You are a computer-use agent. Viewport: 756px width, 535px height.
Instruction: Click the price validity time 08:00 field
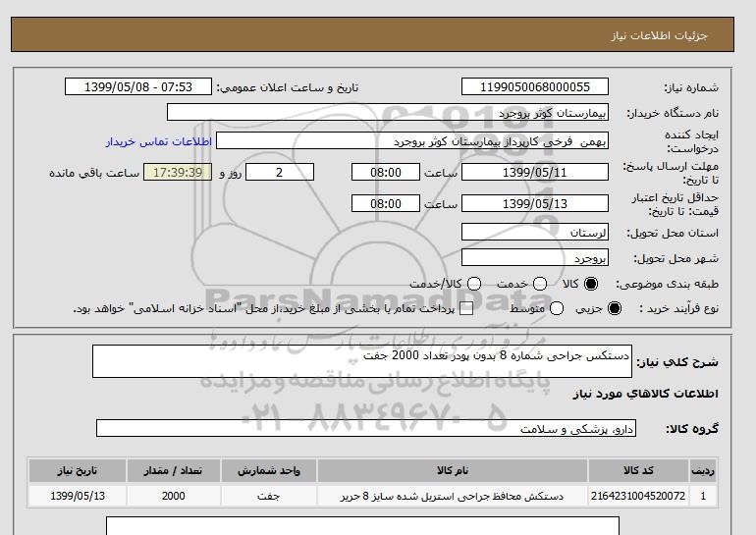pos(386,203)
